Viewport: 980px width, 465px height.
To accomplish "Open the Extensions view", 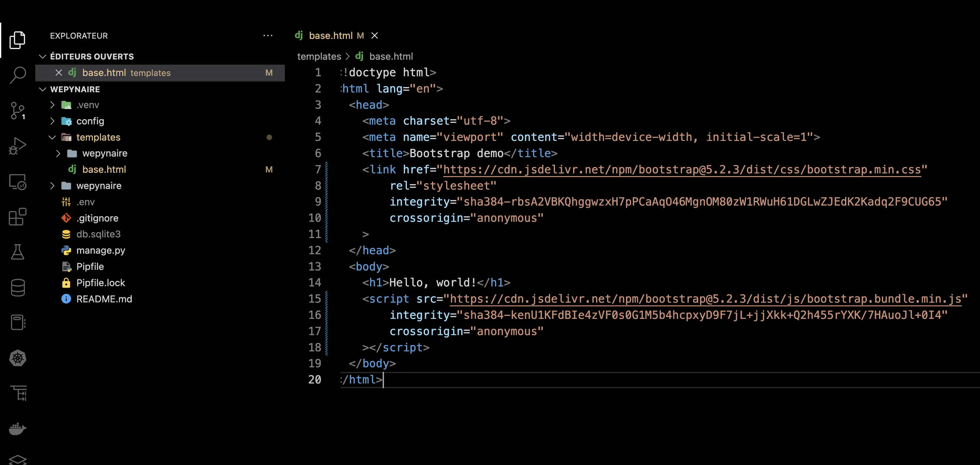I will click(18, 217).
